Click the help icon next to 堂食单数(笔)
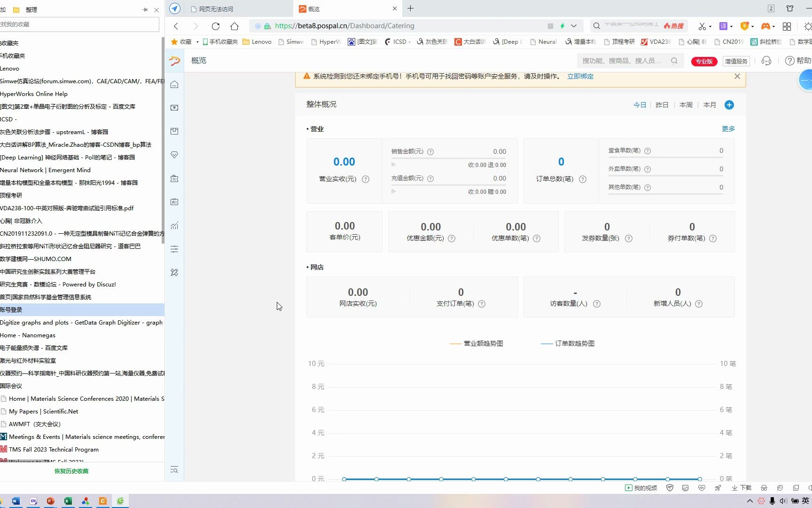This screenshot has width=812, height=508. point(648,151)
